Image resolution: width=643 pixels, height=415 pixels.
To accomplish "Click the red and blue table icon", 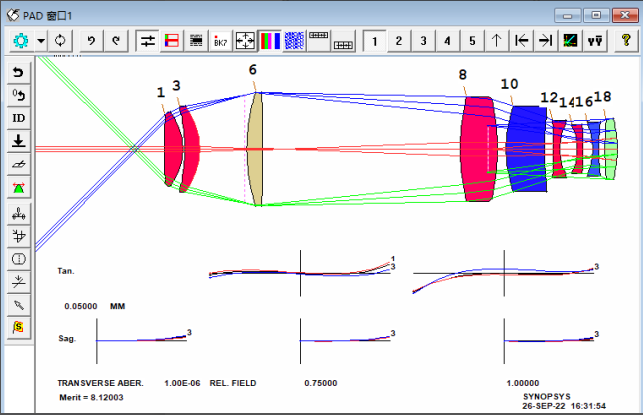I will [171, 41].
